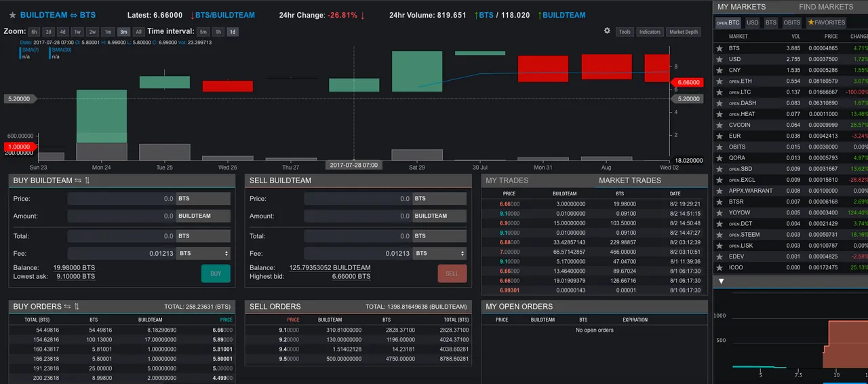The image size is (868, 384).
Task: Star the OPEN.DCT market row
Action: coord(719,224)
